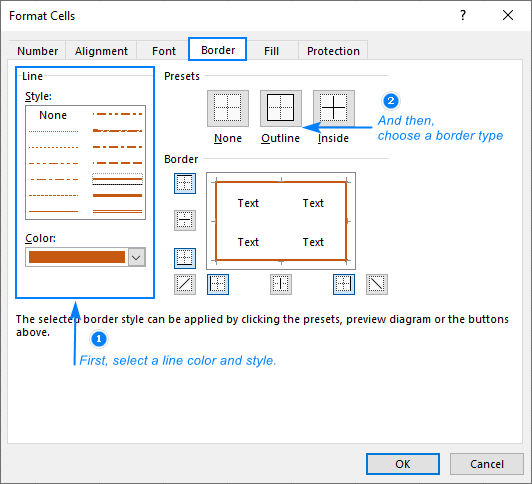Apply the None preset border icon
The width and height of the screenshot is (532, 484).
point(228,108)
